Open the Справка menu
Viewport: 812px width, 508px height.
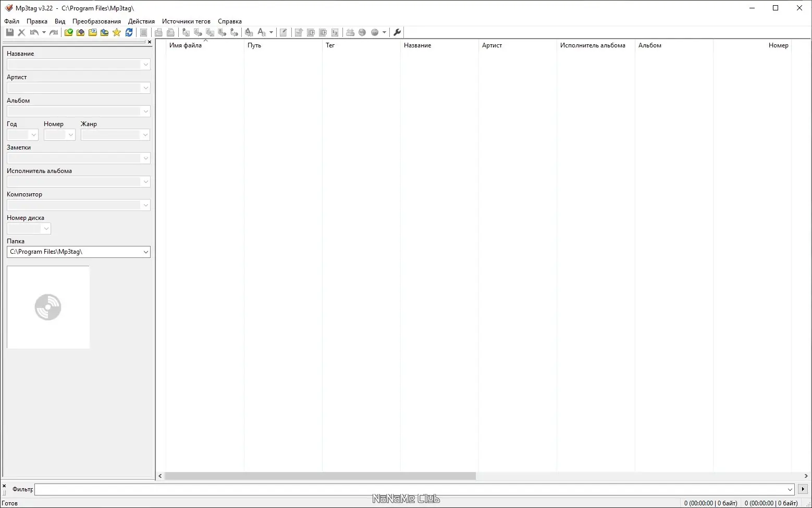pyautogui.click(x=230, y=21)
